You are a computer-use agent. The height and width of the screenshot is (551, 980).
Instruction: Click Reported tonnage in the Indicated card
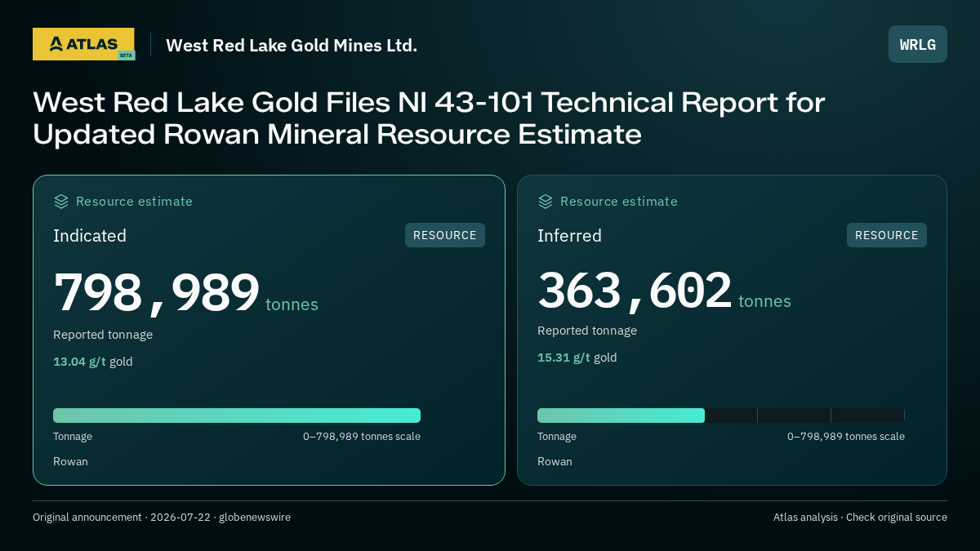point(103,335)
